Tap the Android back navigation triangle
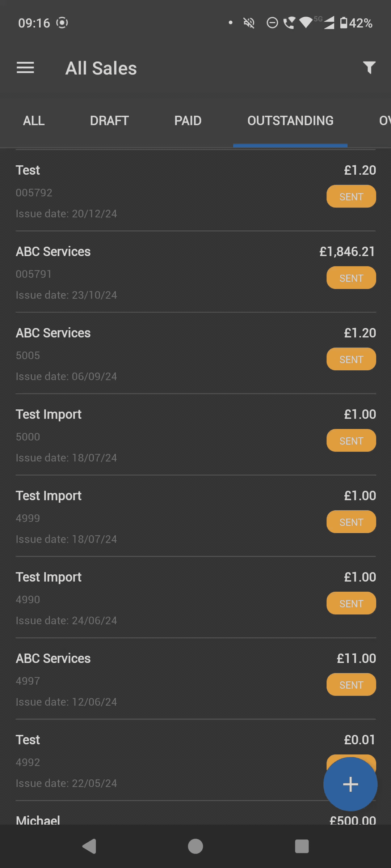Screen dimensions: 391x868 click(x=89, y=846)
